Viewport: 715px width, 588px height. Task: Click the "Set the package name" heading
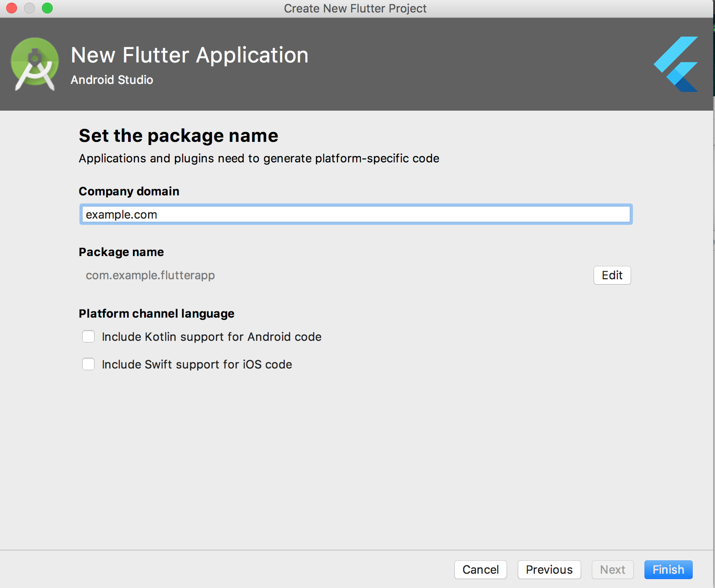pos(179,136)
